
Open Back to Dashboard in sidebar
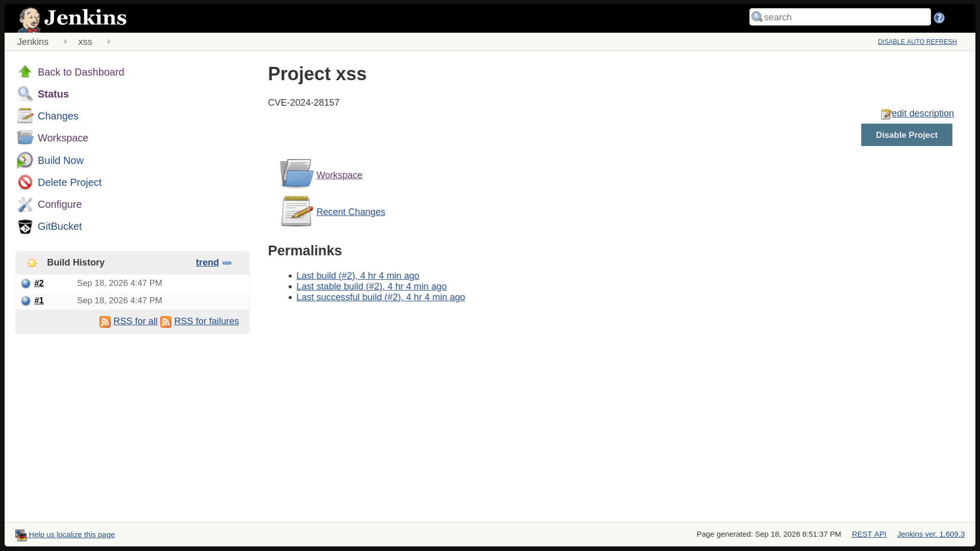81,72
